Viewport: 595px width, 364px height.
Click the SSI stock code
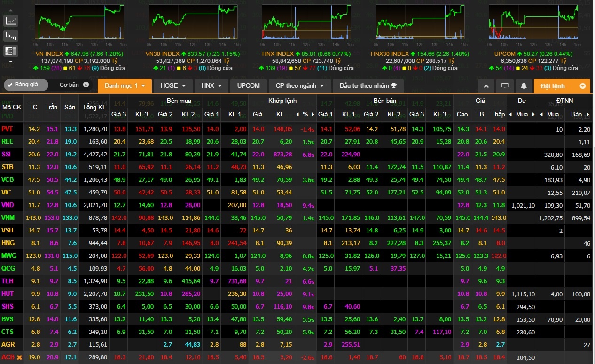coord(7,154)
